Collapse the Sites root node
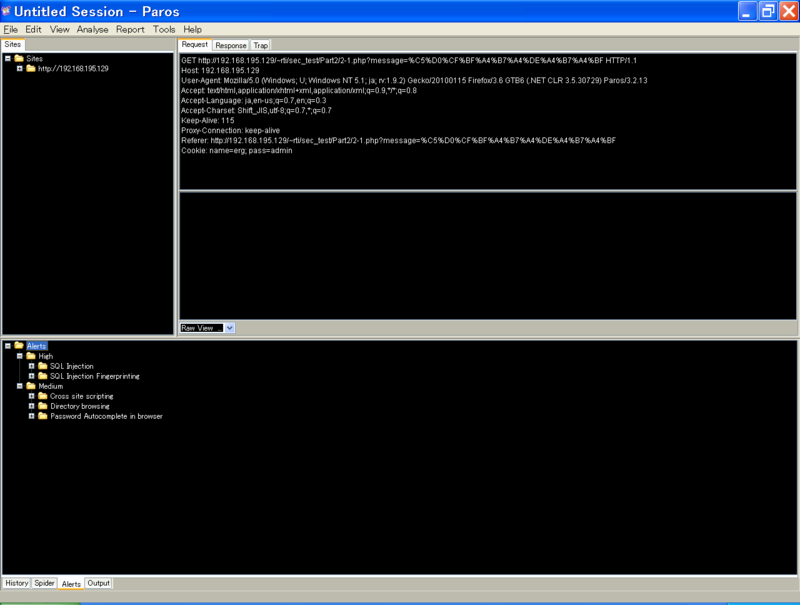This screenshot has height=605, width=800. pyautogui.click(x=8, y=59)
